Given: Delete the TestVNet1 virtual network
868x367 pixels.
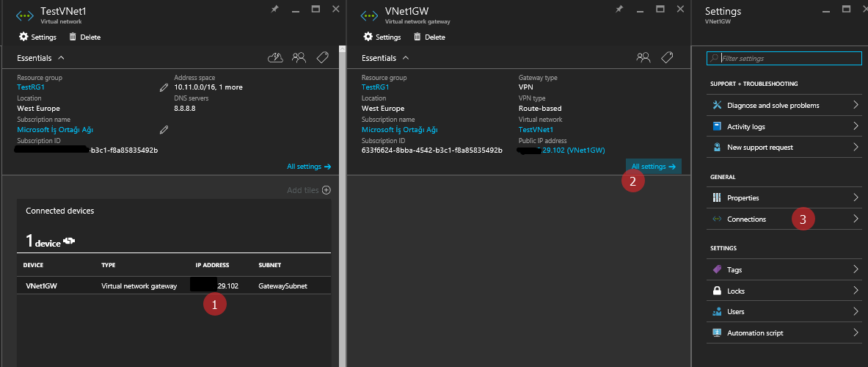Looking at the screenshot, I should (84, 37).
